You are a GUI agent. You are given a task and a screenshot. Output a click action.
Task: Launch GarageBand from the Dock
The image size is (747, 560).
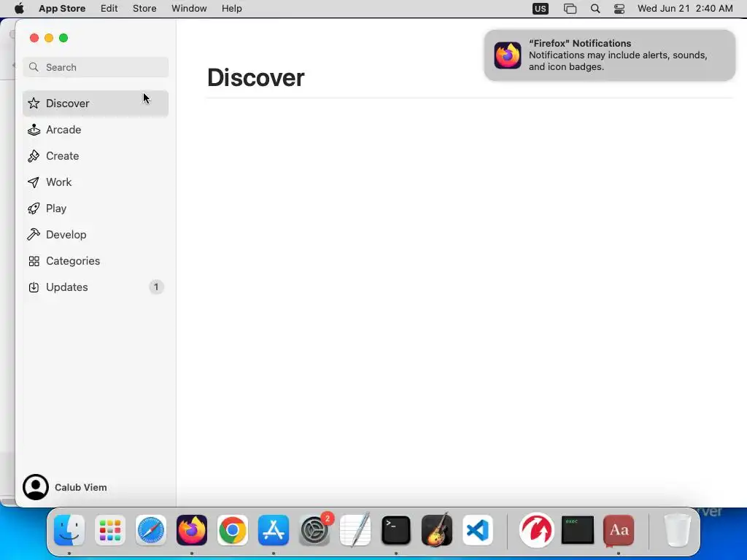(437, 530)
